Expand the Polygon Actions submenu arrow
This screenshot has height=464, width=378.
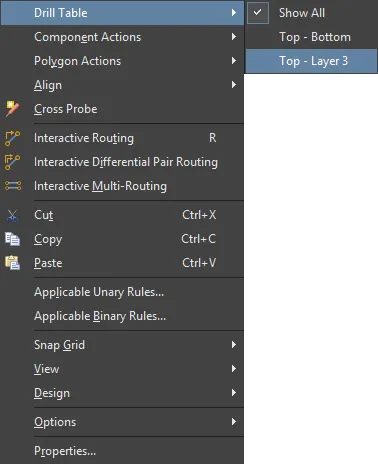click(234, 61)
